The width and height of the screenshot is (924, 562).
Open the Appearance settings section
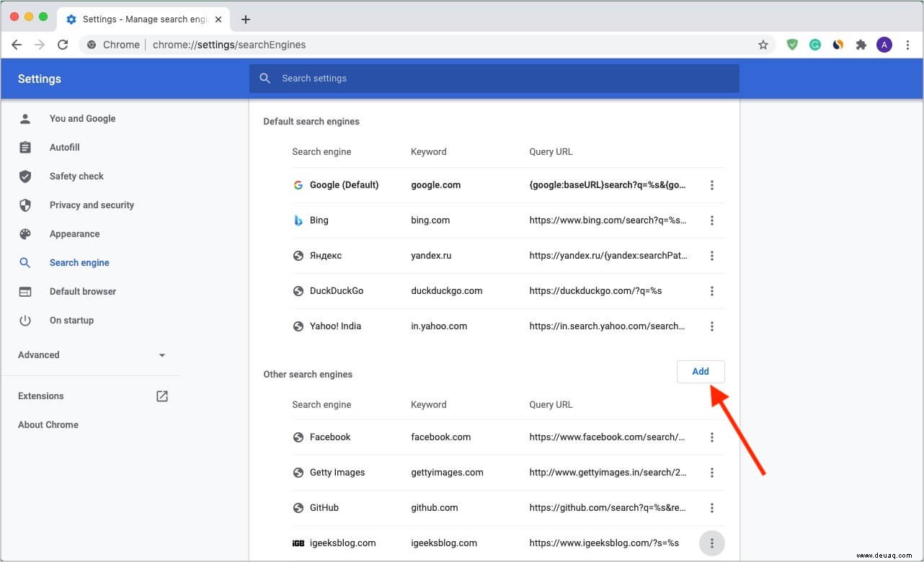click(x=74, y=234)
